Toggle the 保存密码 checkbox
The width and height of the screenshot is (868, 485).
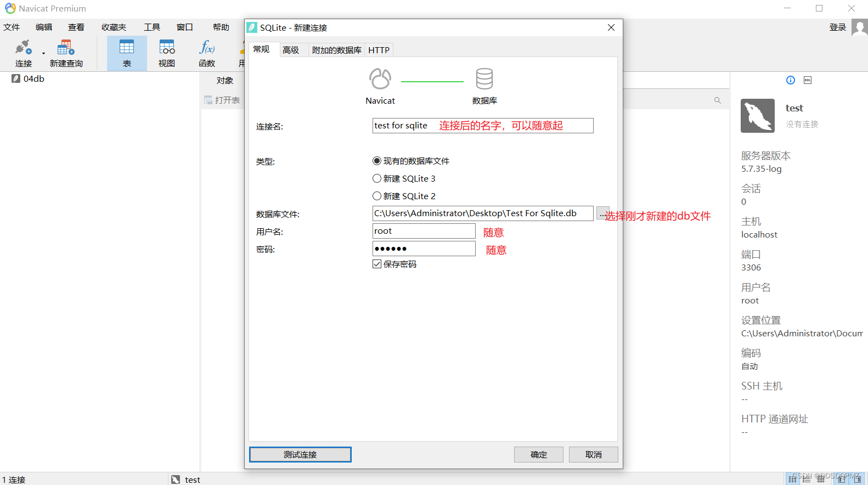coord(377,264)
